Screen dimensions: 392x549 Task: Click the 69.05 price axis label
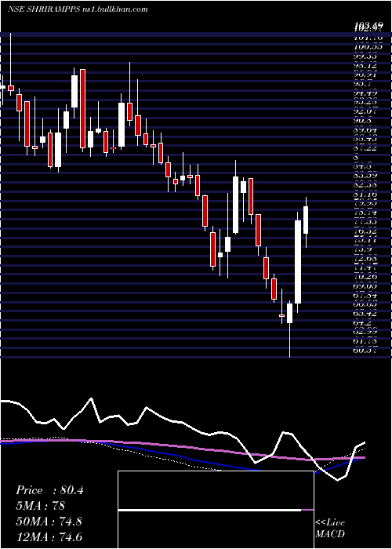coord(367,286)
